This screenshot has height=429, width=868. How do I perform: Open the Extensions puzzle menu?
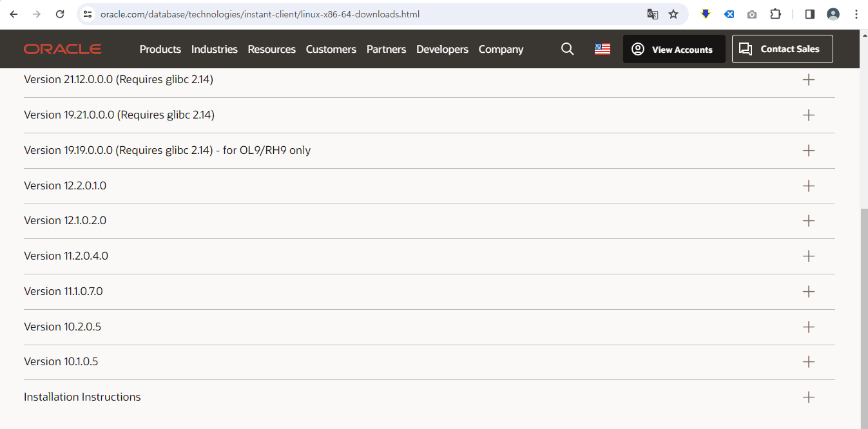click(x=776, y=14)
